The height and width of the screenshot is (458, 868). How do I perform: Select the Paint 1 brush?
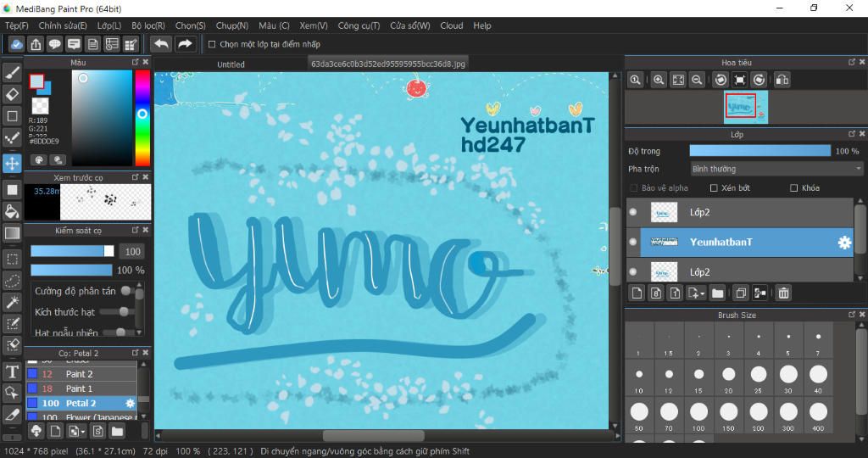coord(81,388)
